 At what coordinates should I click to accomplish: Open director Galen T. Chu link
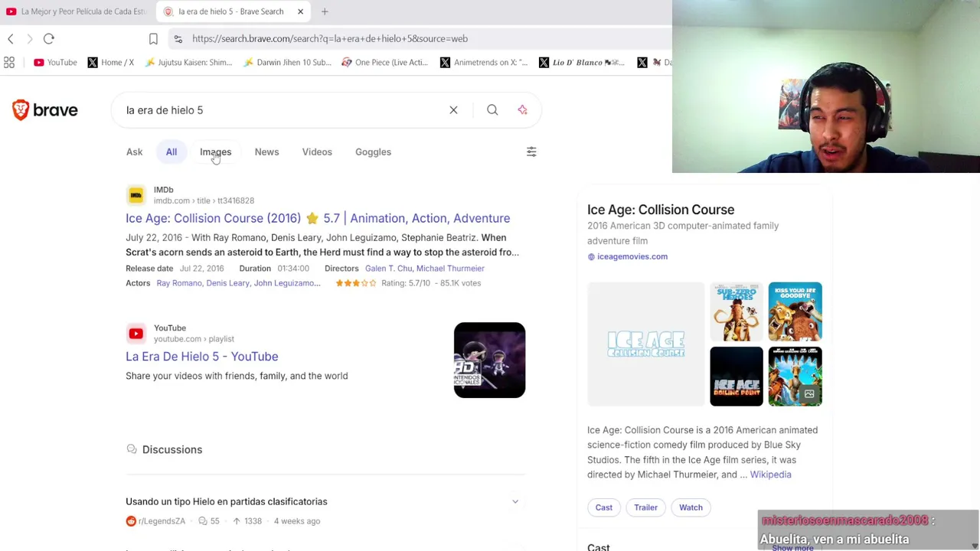pos(389,269)
